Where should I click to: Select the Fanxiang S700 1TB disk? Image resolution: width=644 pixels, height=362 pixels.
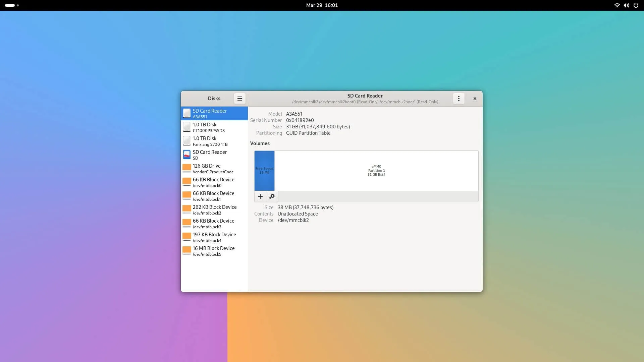214,141
